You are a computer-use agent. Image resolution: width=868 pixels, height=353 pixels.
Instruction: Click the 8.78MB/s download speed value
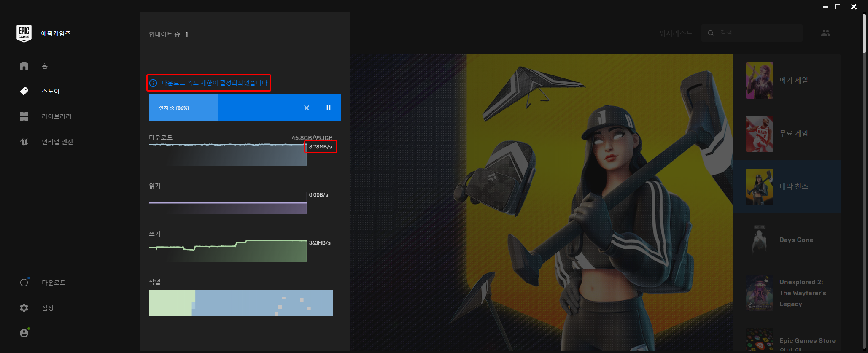pyautogui.click(x=321, y=147)
